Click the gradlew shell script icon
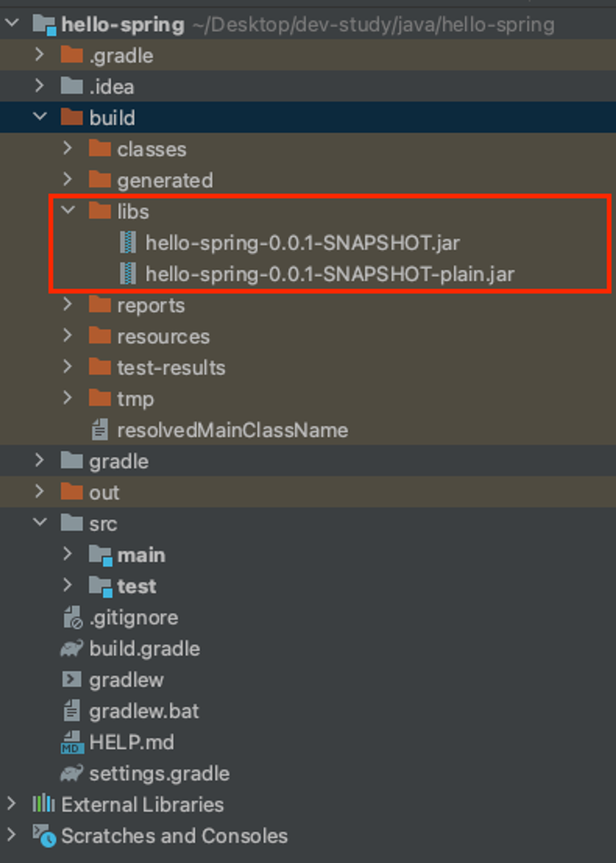Viewport: 616px width, 863px height. [x=71, y=680]
